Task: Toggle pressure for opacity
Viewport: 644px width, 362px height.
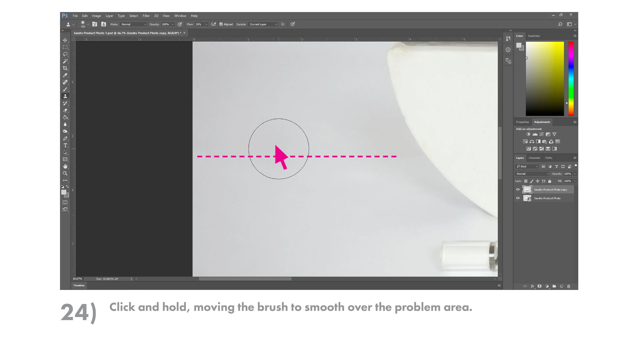Action: pos(180,24)
